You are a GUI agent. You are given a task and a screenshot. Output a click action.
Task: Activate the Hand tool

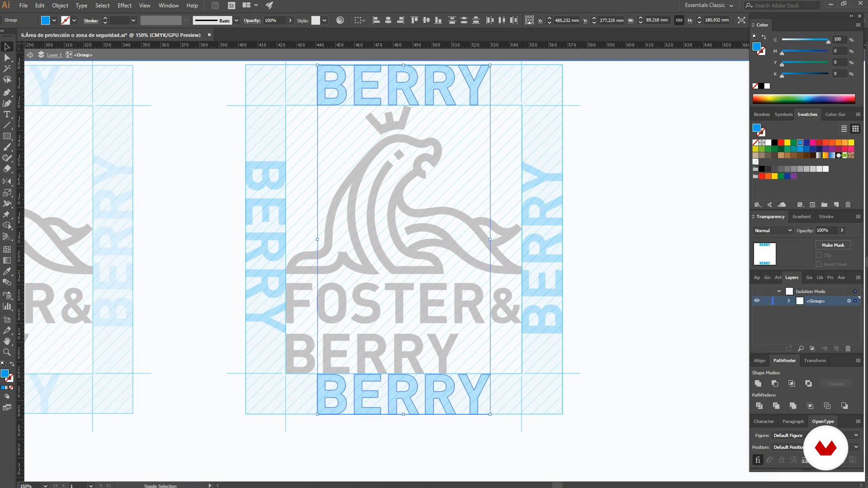[7, 341]
